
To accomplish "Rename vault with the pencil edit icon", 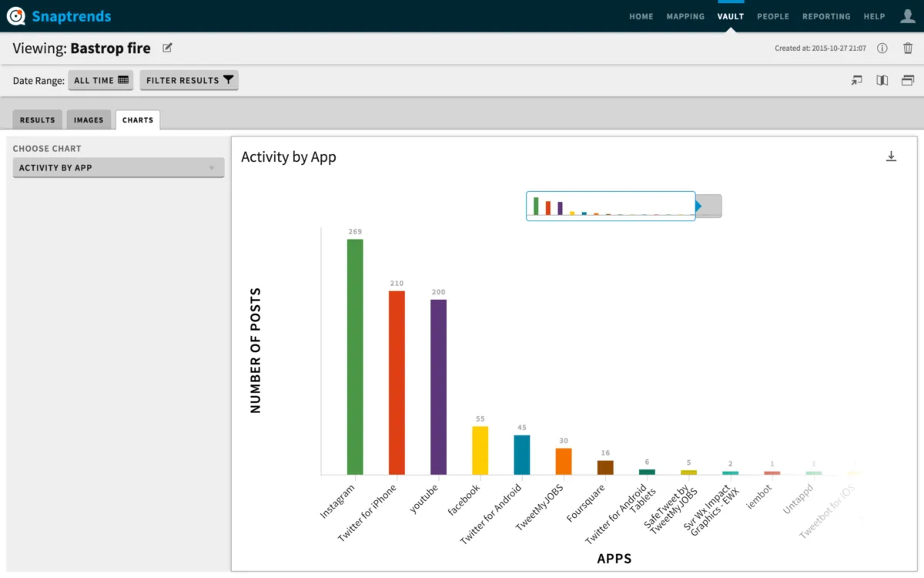I will pos(166,48).
